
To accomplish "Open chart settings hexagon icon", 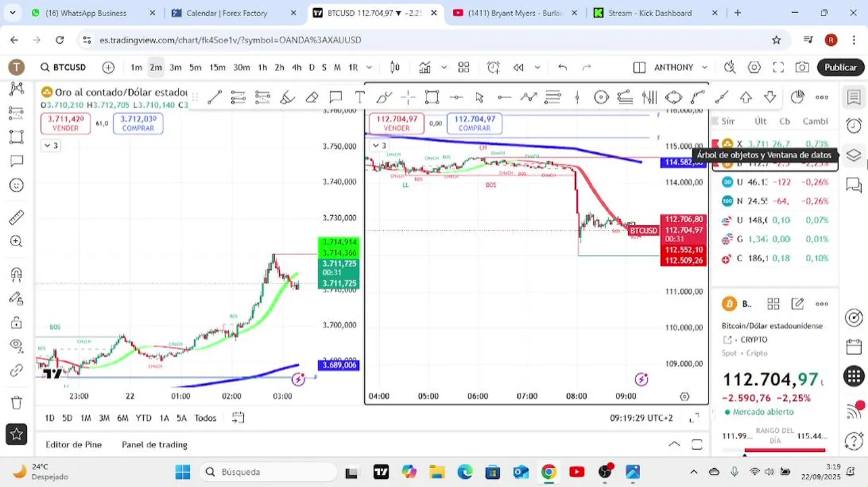I will pos(754,67).
